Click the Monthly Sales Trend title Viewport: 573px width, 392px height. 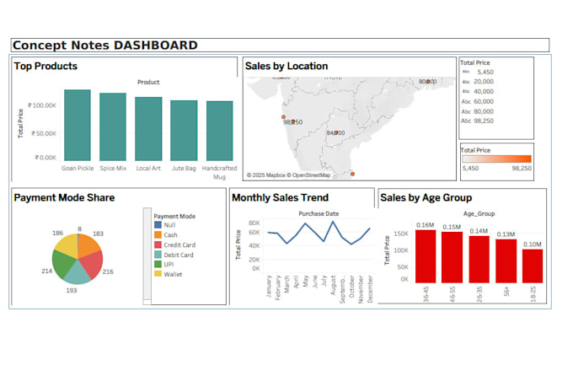click(281, 197)
